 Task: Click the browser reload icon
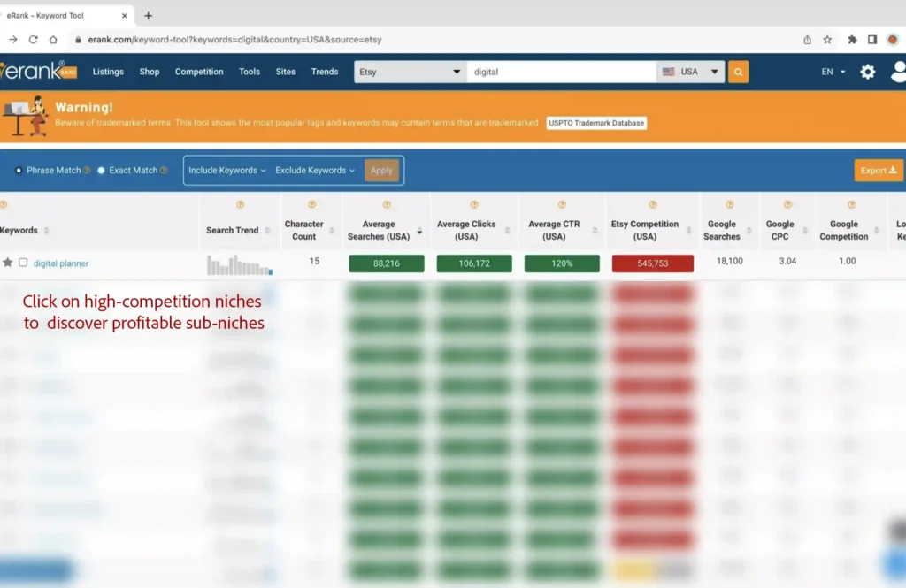[x=34, y=40]
